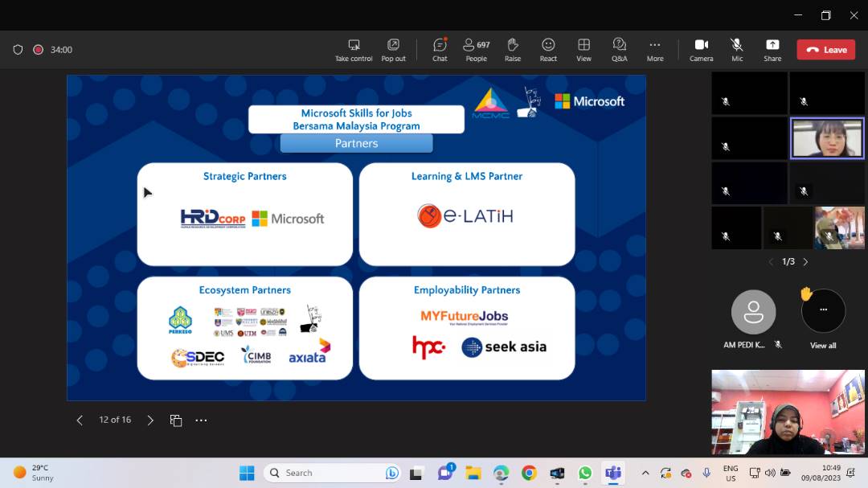Open the volume control in tray

tap(770, 473)
